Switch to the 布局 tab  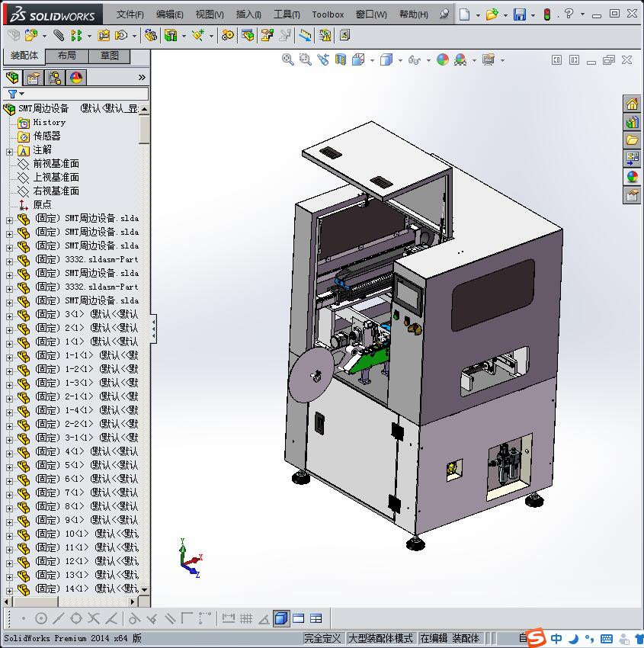(x=67, y=56)
